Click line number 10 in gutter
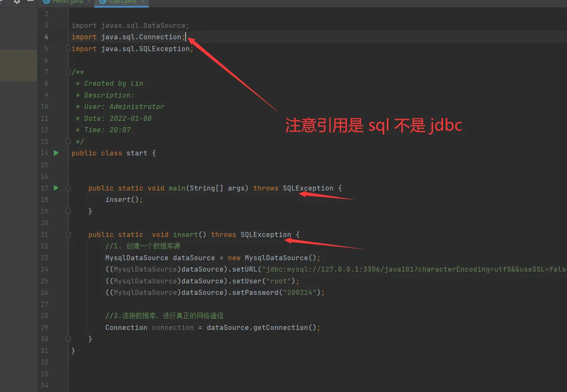 44,106
